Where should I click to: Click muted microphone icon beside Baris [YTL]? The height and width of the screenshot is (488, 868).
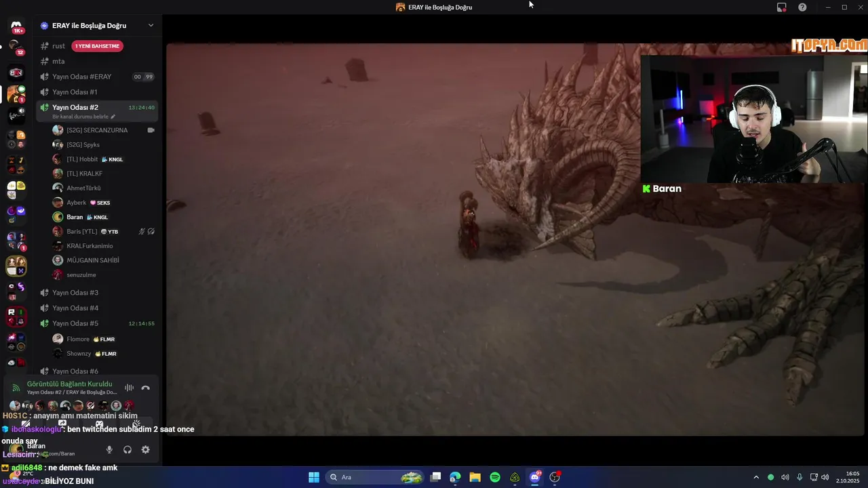(142, 231)
